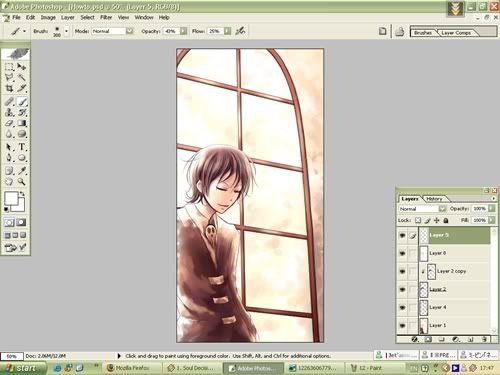
Task: Hide Layer 2 copy via eye icon
Action: click(402, 271)
